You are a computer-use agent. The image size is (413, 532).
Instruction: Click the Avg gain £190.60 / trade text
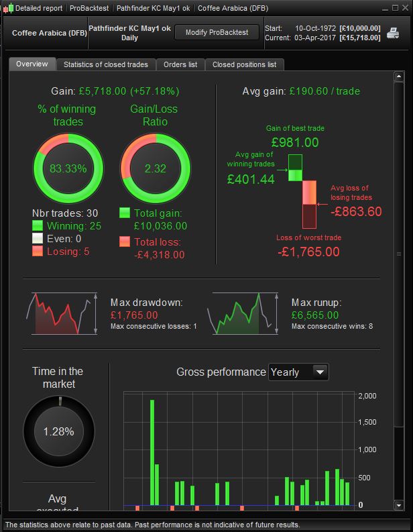[301, 91]
